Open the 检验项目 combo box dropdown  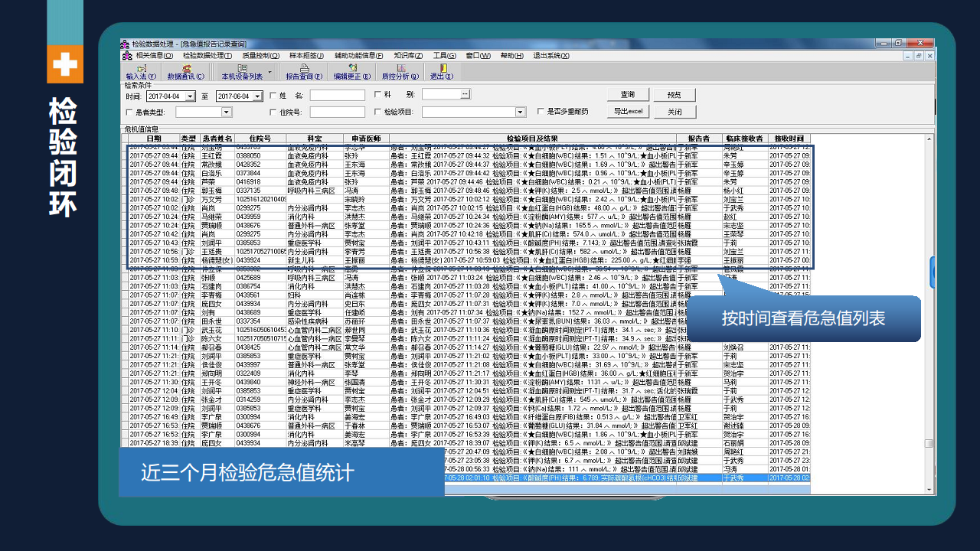tap(520, 112)
